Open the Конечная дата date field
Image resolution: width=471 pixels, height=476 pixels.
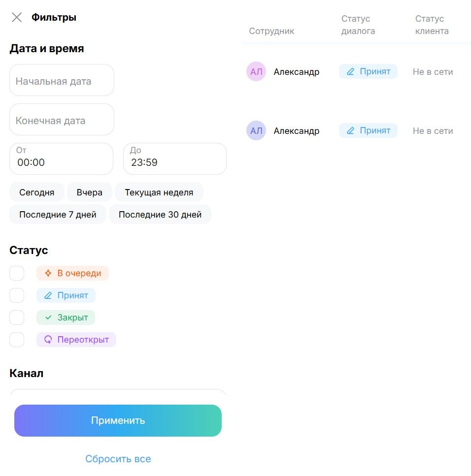click(62, 120)
